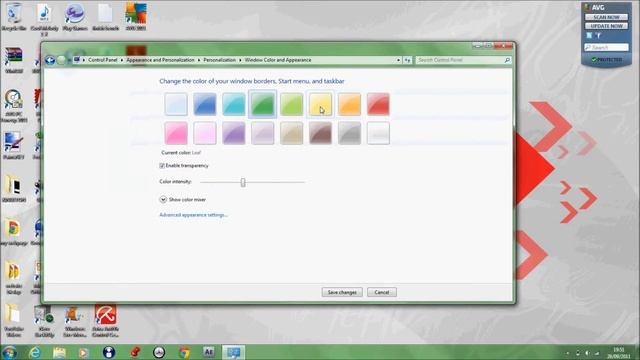The image size is (640, 360).
Task: Open Windows Media Player from taskbar
Action: [x=83, y=352]
